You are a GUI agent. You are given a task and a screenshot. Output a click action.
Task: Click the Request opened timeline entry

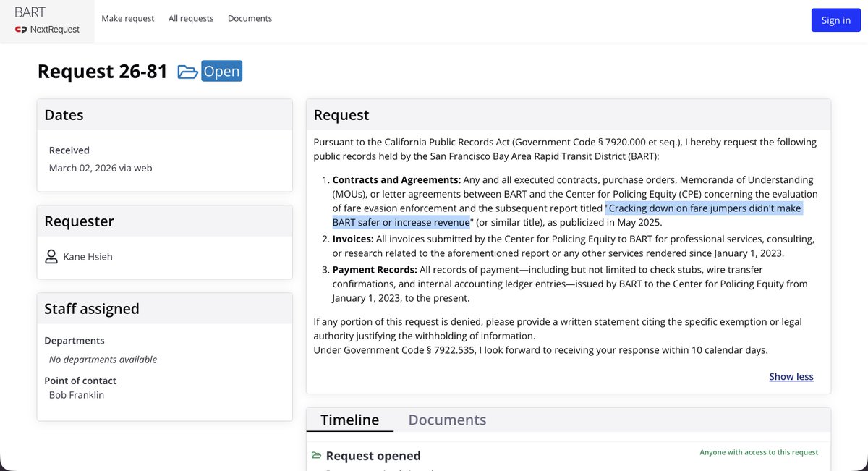tap(373, 456)
